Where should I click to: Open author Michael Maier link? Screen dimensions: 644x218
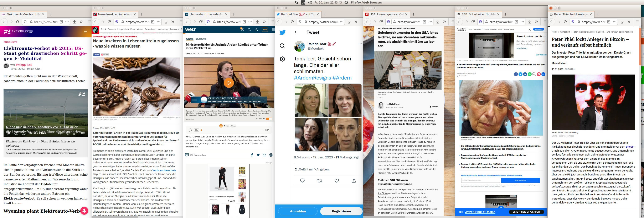tap(559, 63)
